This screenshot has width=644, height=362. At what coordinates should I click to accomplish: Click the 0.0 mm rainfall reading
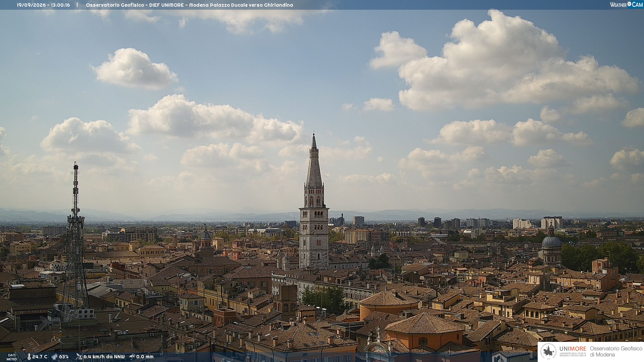(145, 357)
